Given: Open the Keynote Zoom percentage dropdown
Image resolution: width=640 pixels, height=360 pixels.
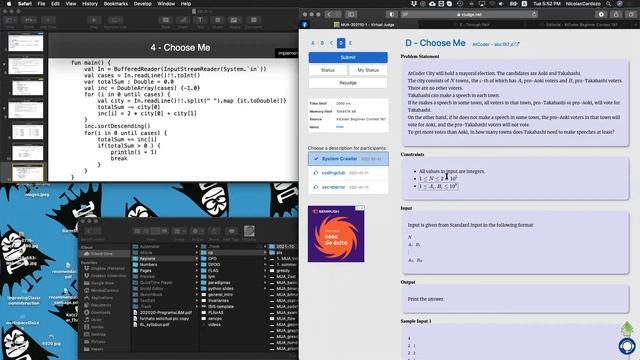Looking at the screenshot, I should tap(29, 20).
